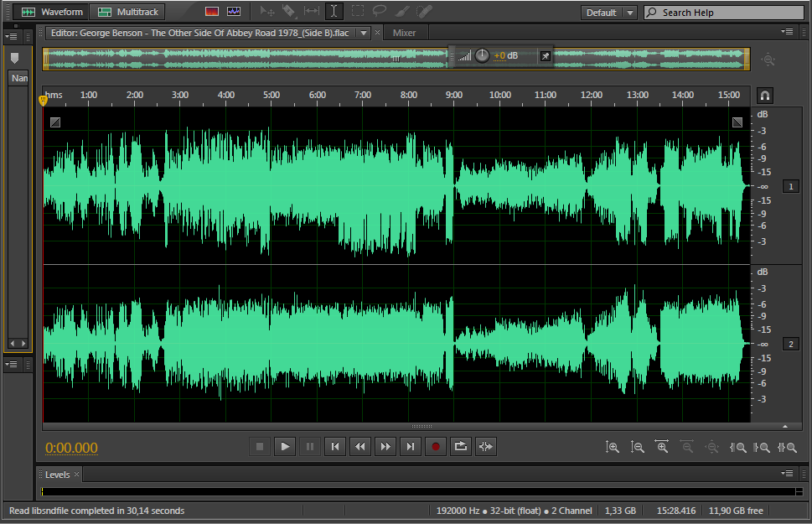Select the Time Selection tool

[x=334, y=12]
